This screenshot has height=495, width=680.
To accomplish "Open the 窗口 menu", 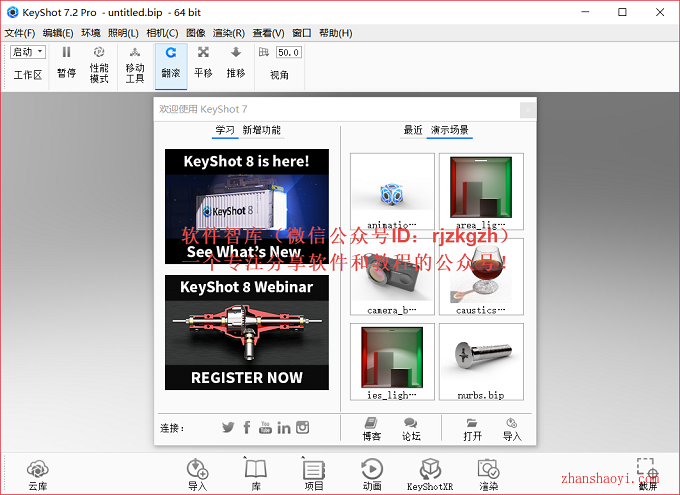I will point(301,33).
